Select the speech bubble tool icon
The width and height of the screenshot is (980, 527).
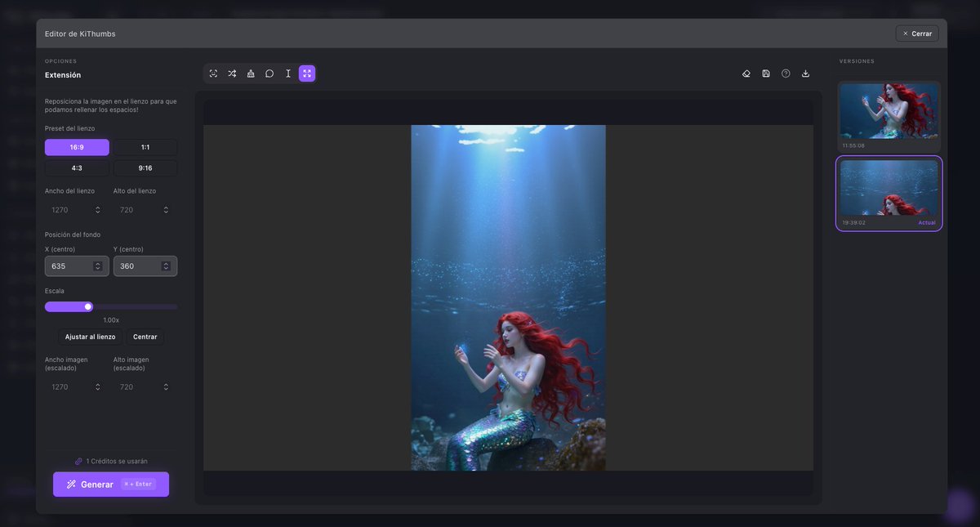[x=269, y=74]
